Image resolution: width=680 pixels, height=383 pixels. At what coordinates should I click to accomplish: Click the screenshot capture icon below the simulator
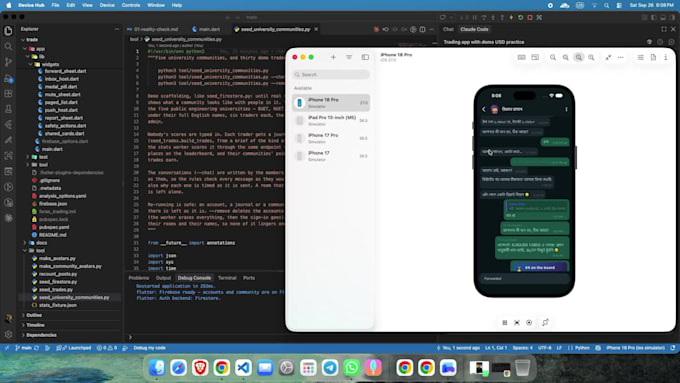point(517,322)
